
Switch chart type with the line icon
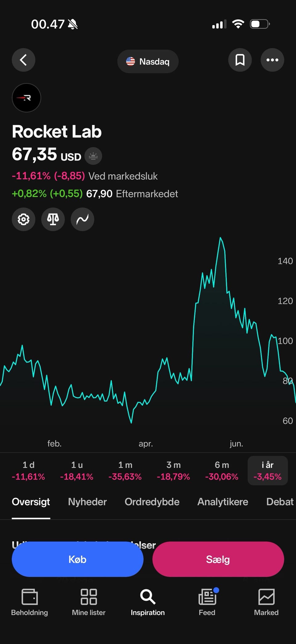click(82, 219)
